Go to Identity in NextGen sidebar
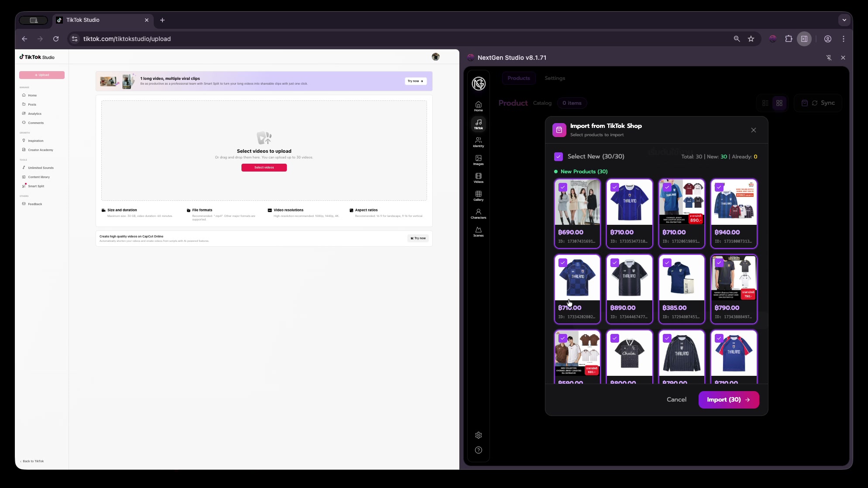 coord(479,142)
